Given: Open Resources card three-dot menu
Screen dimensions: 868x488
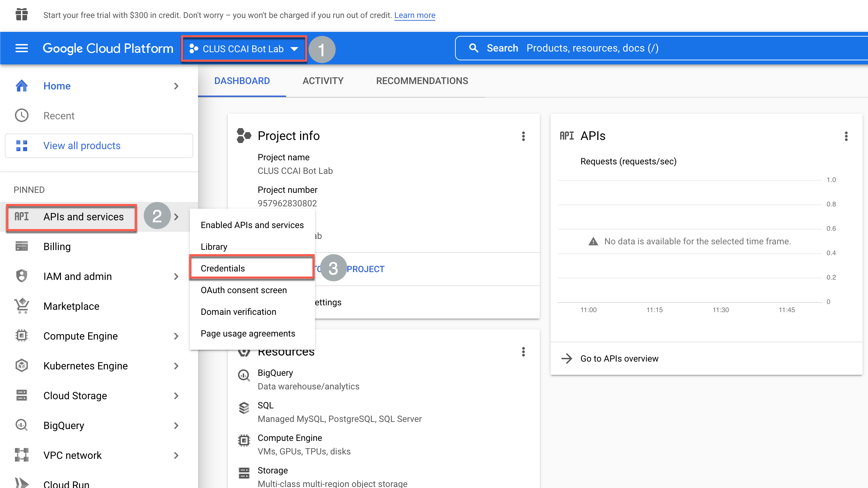Looking at the screenshot, I should pyautogui.click(x=524, y=352).
